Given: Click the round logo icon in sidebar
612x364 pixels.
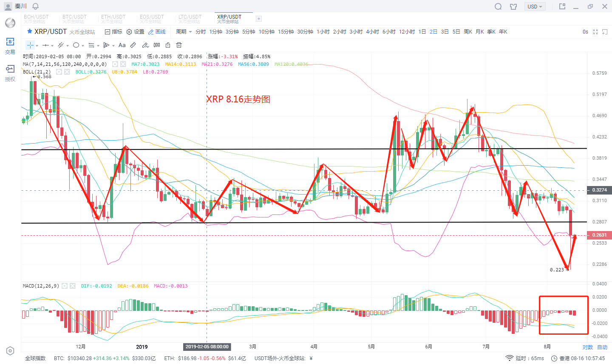Looking at the screenshot, I should (10, 23).
